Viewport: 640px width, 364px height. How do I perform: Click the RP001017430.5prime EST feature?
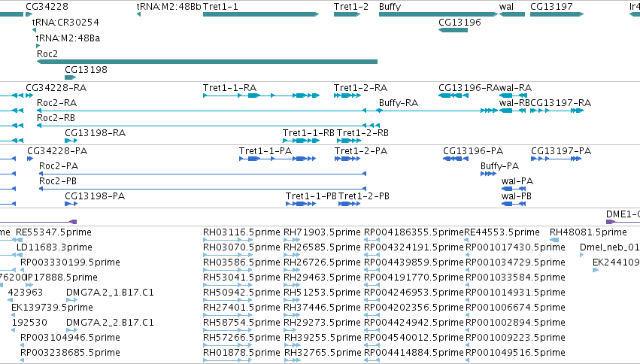(467, 255)
